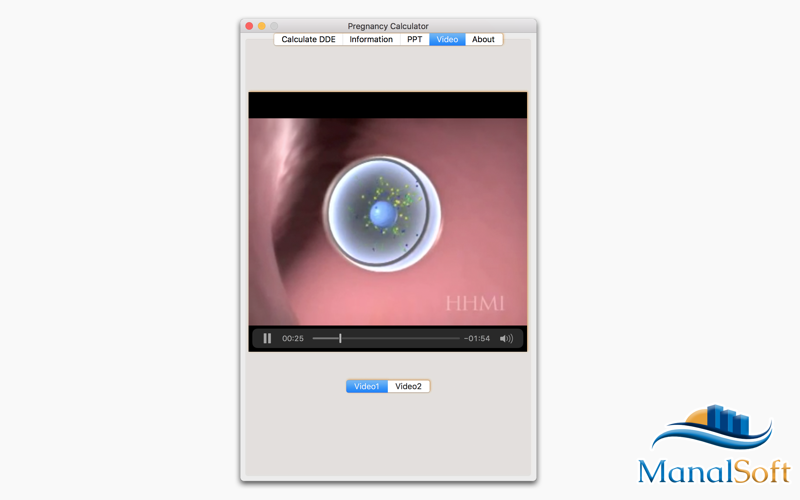Select the Video1 segment
800x500 pixels.
[x=367, y=386]
